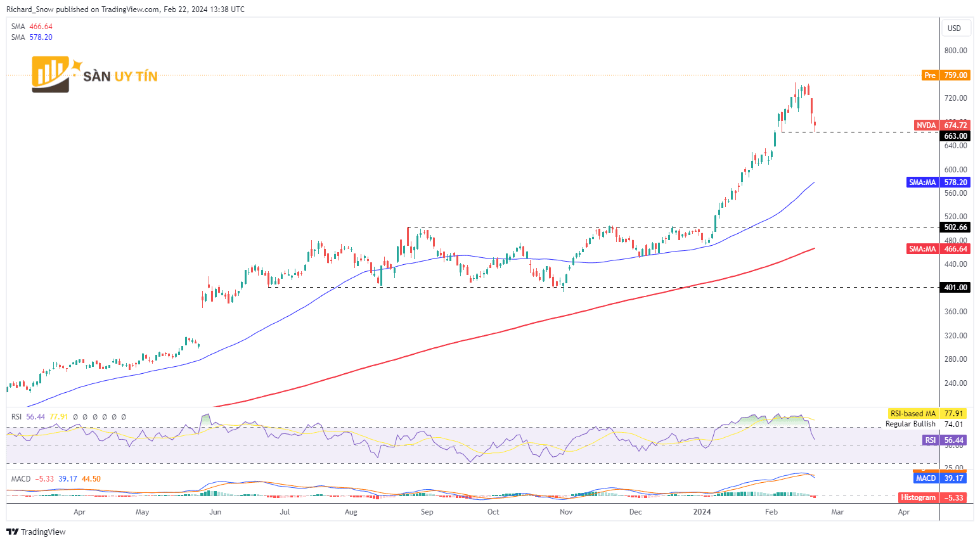Click the 800.00 price axis label
The width and height of the screenshot is (980, 543).
[955, 51]
